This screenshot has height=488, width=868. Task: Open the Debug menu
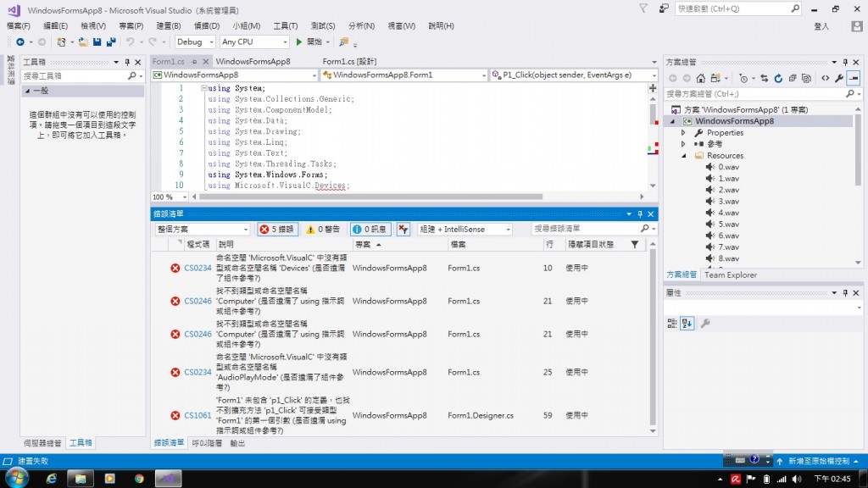coord(207,26)
